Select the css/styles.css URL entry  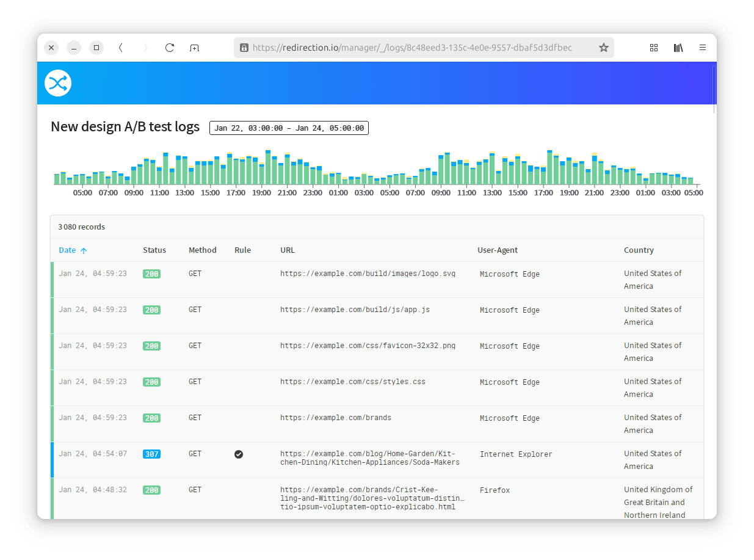(353, 382)
